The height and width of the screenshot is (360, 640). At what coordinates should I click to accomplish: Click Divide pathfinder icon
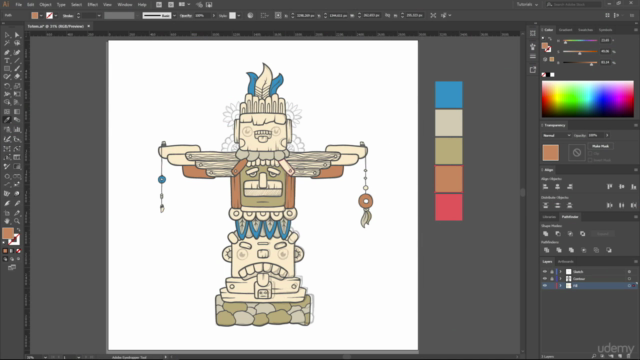[x=546, y=250]
